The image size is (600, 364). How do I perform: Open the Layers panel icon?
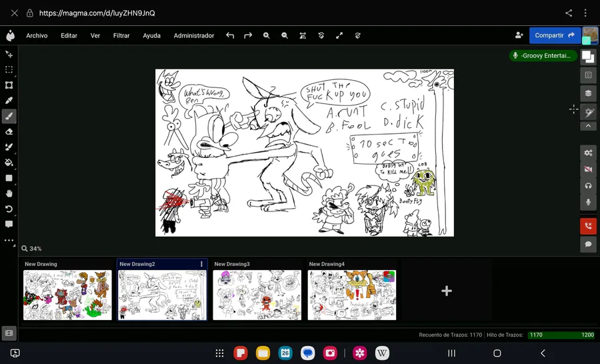(x=589, y=93)
